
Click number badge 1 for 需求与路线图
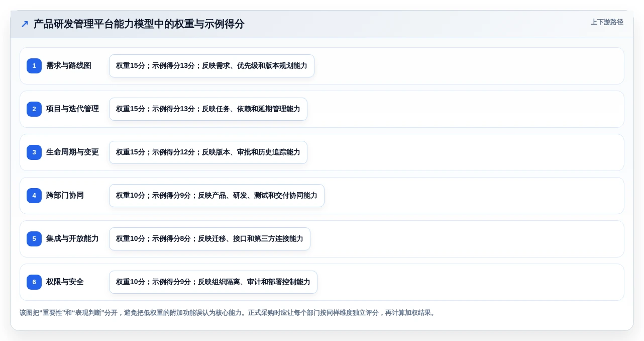click(34, 66)
